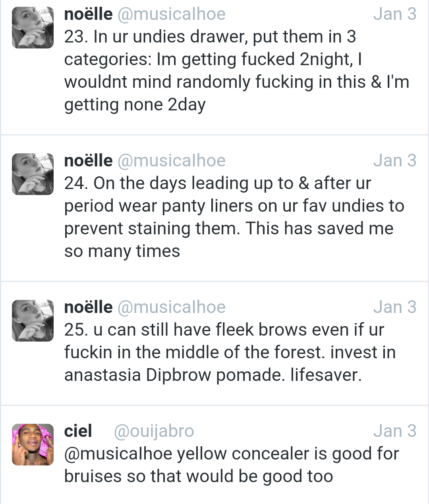
Task: Tap the Jan 3 timestamp on tweet 25
Action: click(x=394, y=307)
